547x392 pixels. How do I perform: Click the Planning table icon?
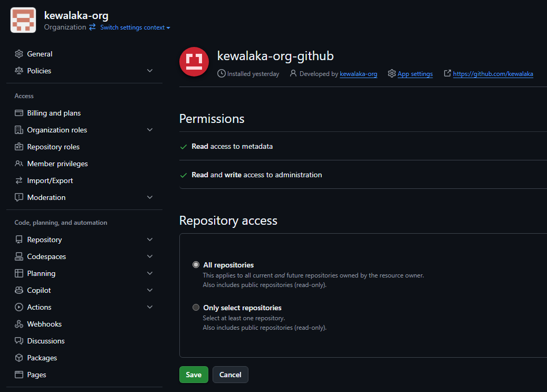pyautogui.click(x=19, y=273)
